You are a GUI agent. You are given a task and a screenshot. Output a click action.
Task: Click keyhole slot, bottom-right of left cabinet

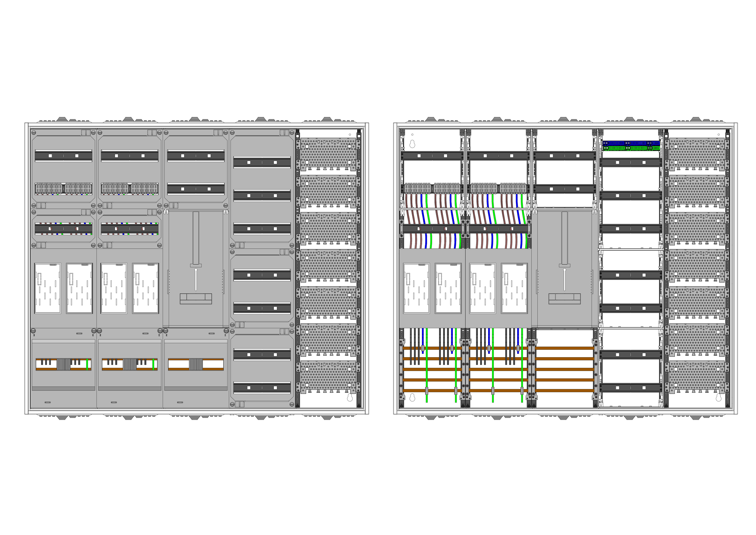(x=350, y=398)
